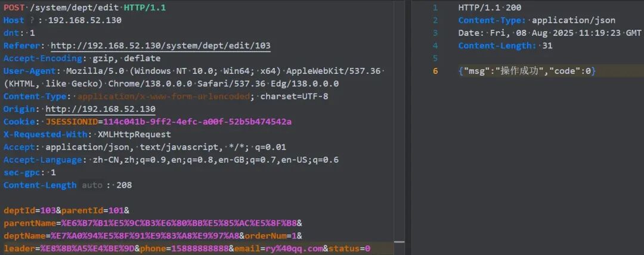Click the Cookie header name
The height and width of the screenshot is (255, 644).
[19, 122]
